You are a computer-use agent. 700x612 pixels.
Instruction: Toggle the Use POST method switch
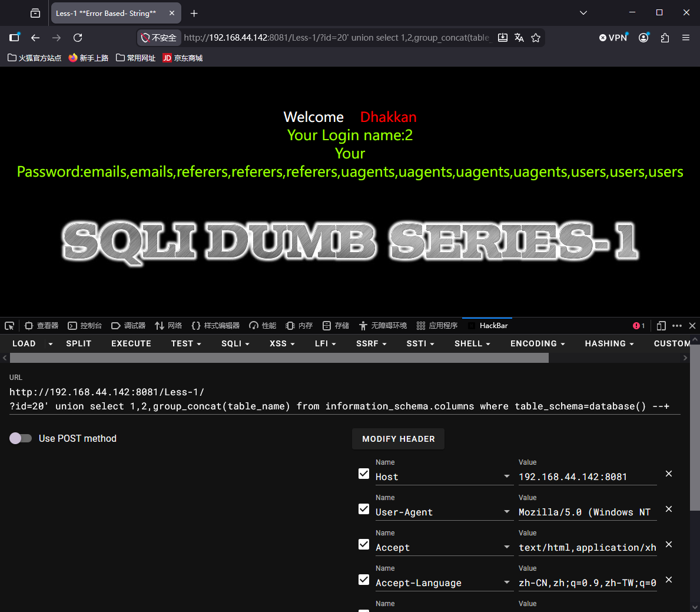tap(21, 438)
